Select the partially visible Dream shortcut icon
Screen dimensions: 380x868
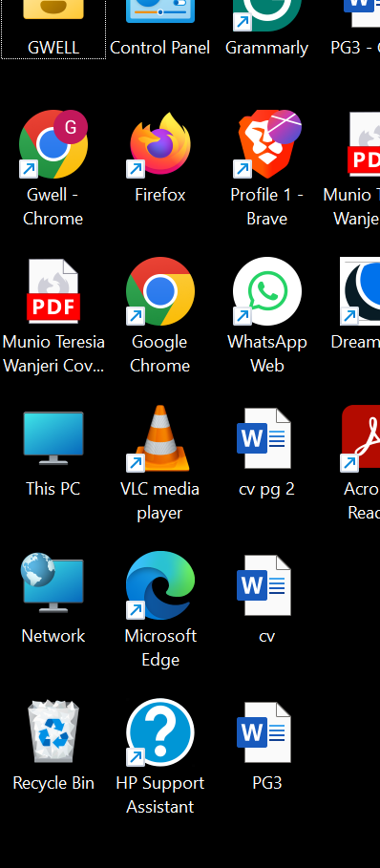pyautogui.click(x=360, y=291)
